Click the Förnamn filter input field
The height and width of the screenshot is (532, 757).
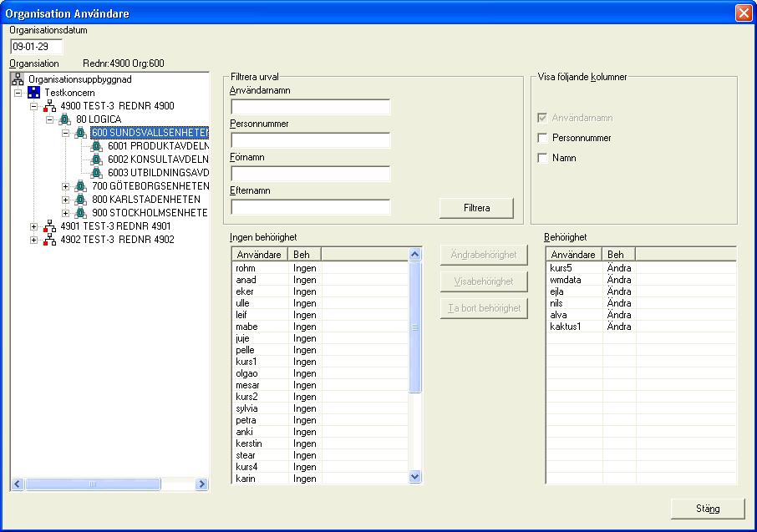(x=311, y=174)
